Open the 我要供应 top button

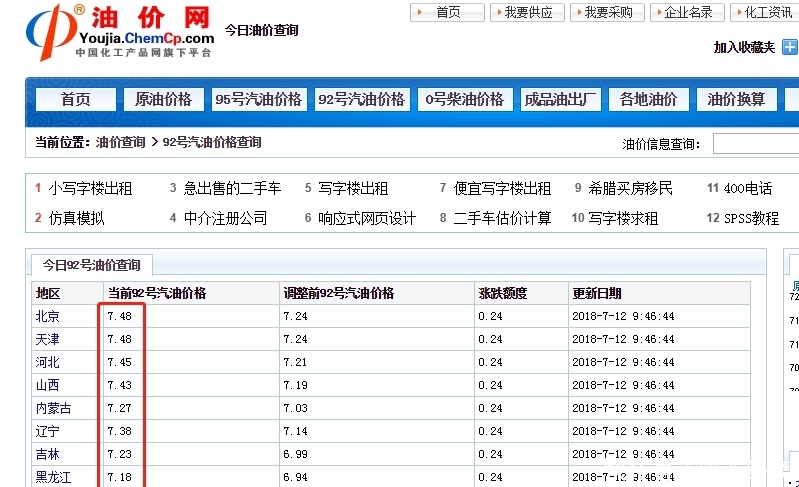(x=527, y=12)
